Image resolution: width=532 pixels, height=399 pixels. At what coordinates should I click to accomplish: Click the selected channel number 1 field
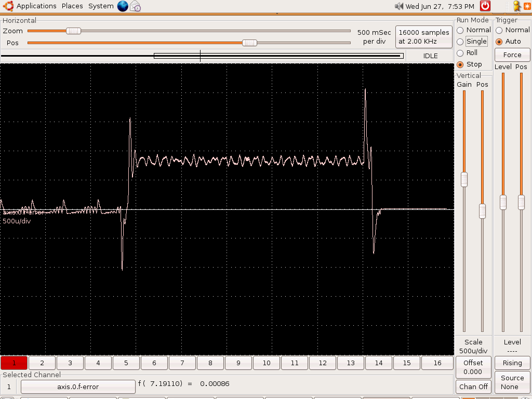pos(9,387)
